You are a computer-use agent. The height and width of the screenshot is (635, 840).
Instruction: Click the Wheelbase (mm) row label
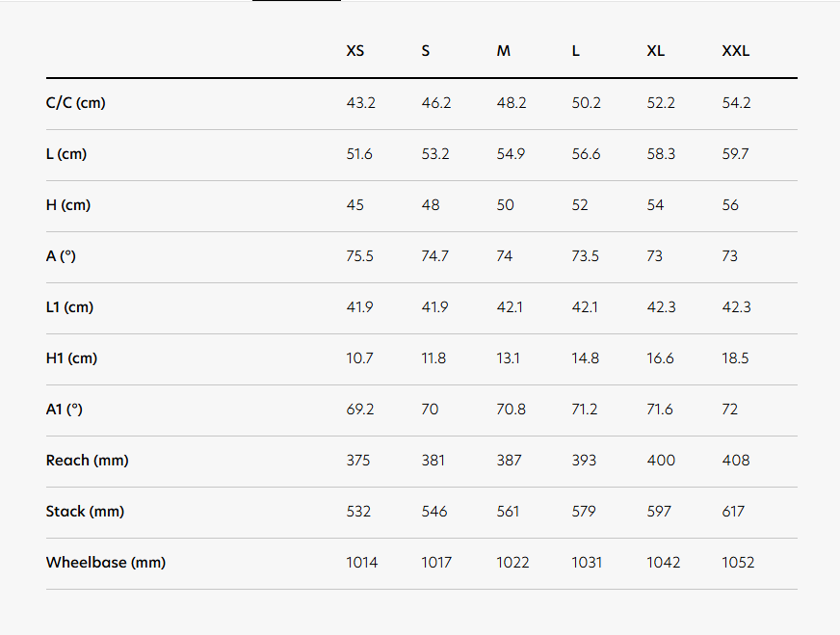click(106, 563)
